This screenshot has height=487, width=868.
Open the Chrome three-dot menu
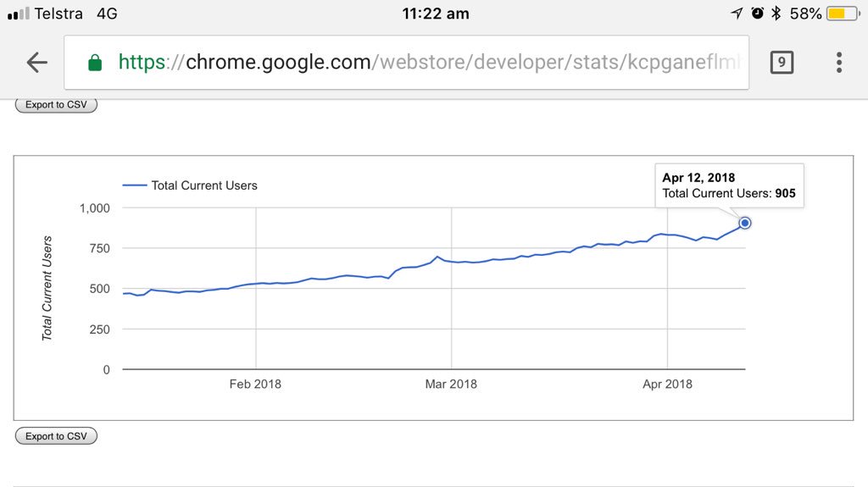[839, 63]
